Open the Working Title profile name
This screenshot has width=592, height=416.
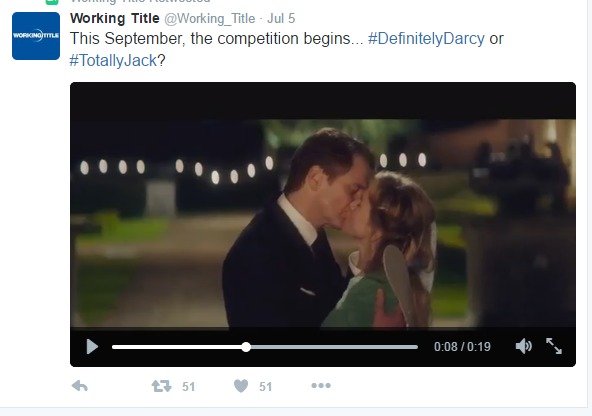pos(115,18)
